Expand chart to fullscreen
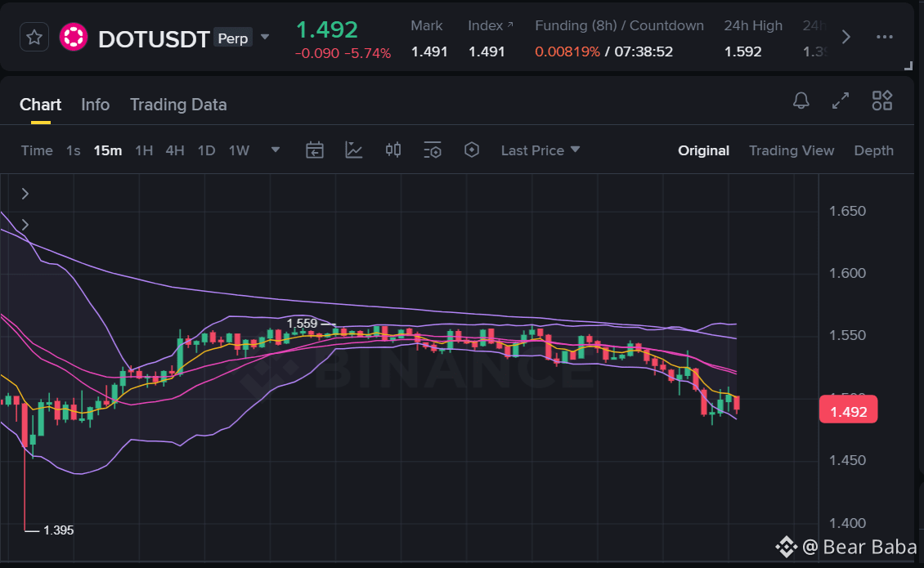The image size is (924, 568). [841, 101]
